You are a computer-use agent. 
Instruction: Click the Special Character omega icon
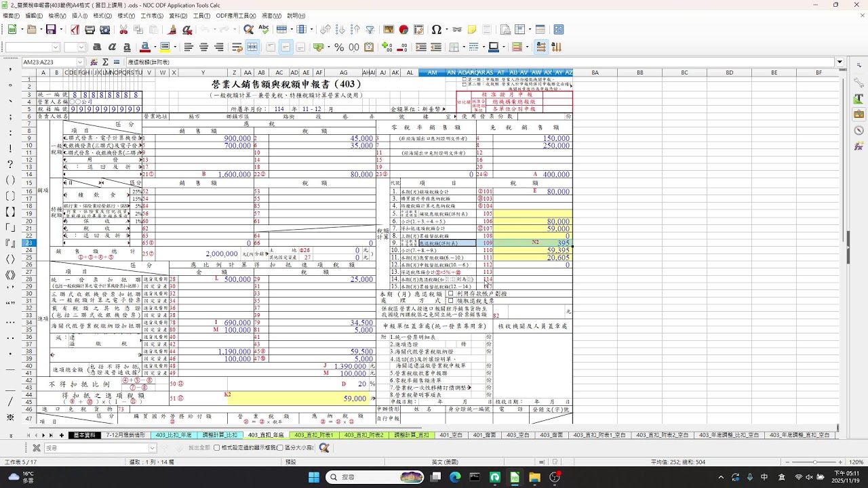(x=435, y=30)
